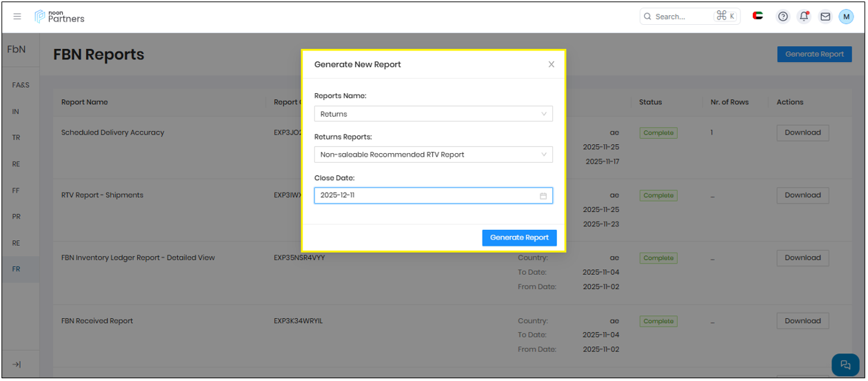
Task: Open the messages envelope icon
Action: (825, 17)
